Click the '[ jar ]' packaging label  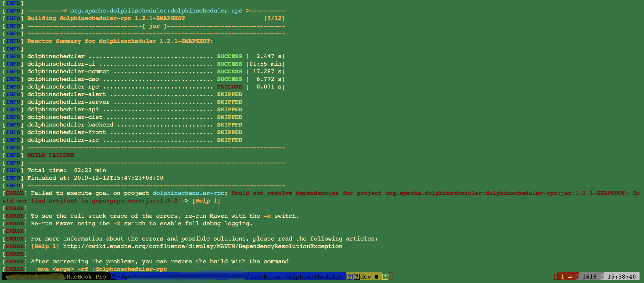(x=154, y=26)
